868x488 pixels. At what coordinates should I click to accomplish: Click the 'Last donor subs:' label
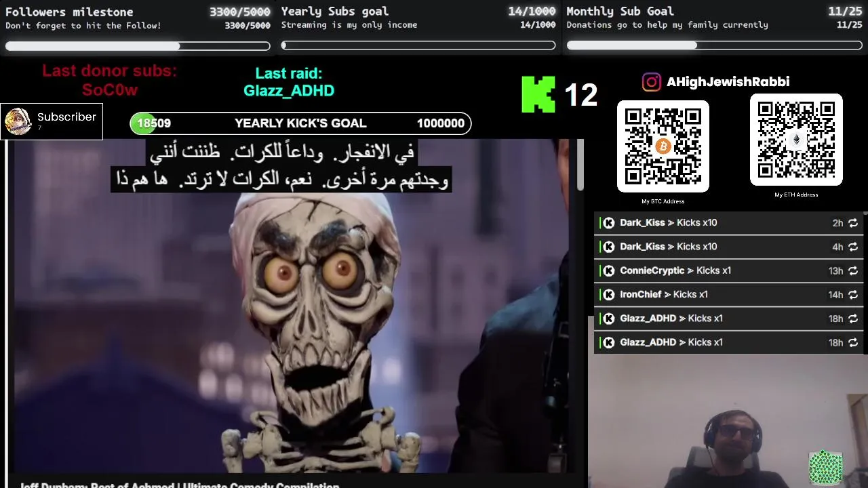click(109, 71)
